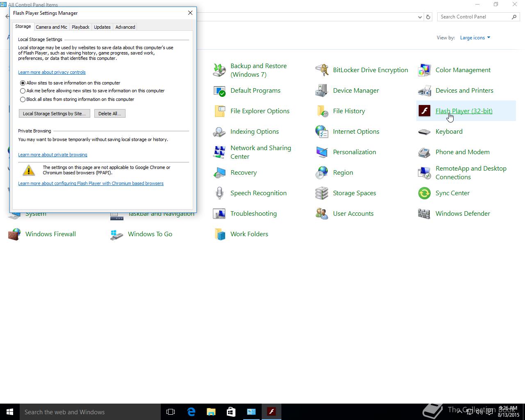Click the Search the web and Windows box
The image size is (525, 420).
(x=90, y=412)
